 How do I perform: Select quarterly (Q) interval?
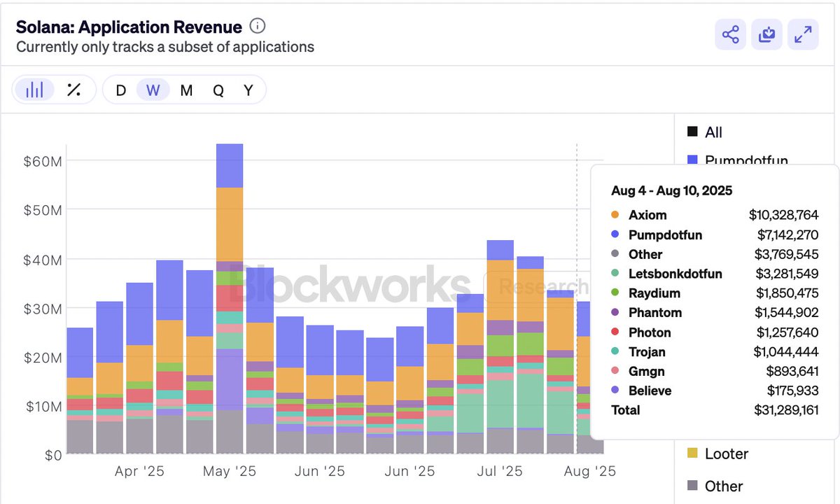tap(218, 90)
